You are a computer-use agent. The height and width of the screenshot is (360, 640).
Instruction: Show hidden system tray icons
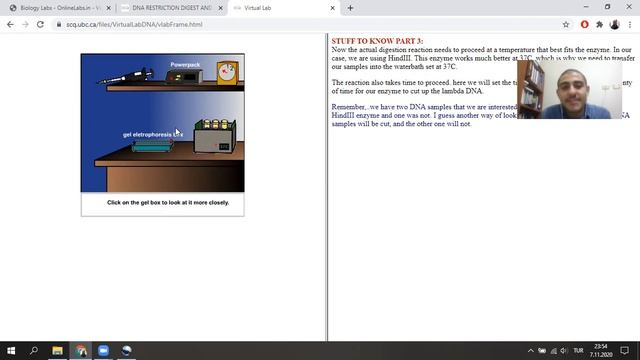click(x=530, y=351)
